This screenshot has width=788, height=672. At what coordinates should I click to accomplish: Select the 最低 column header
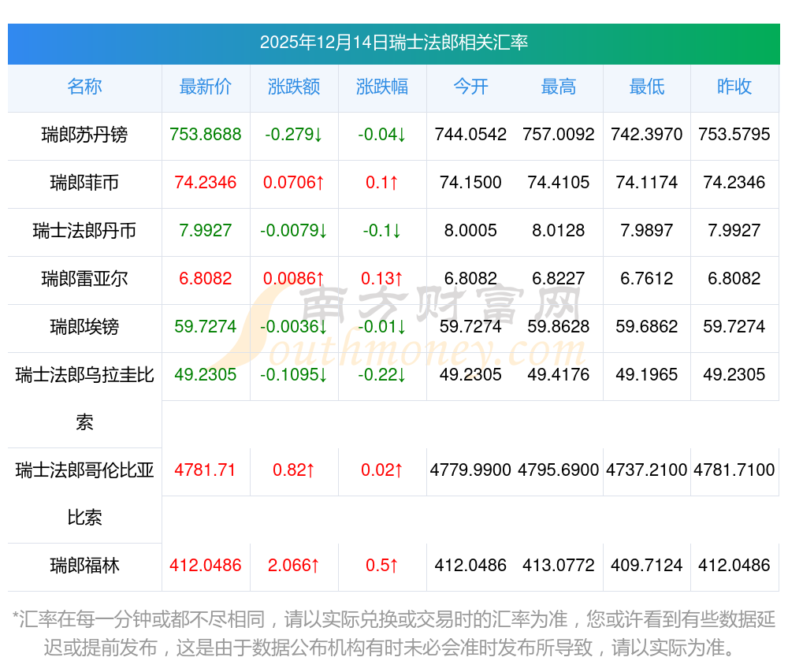coord(647,87)
